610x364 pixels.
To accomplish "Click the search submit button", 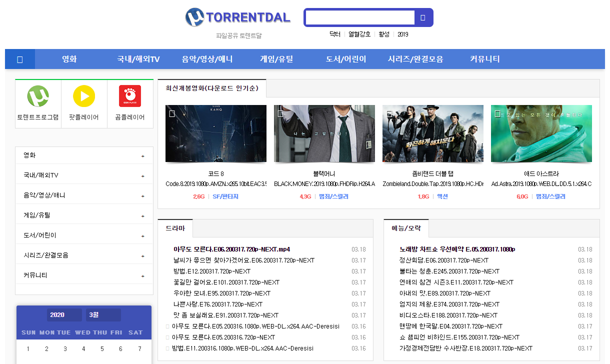I will click(x=422, y=17).
